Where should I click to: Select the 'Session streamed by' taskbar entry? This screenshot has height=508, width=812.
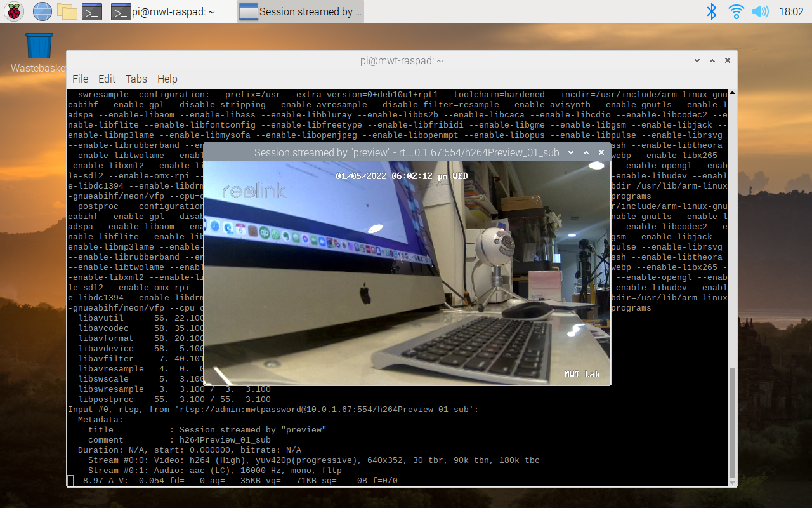301,11
